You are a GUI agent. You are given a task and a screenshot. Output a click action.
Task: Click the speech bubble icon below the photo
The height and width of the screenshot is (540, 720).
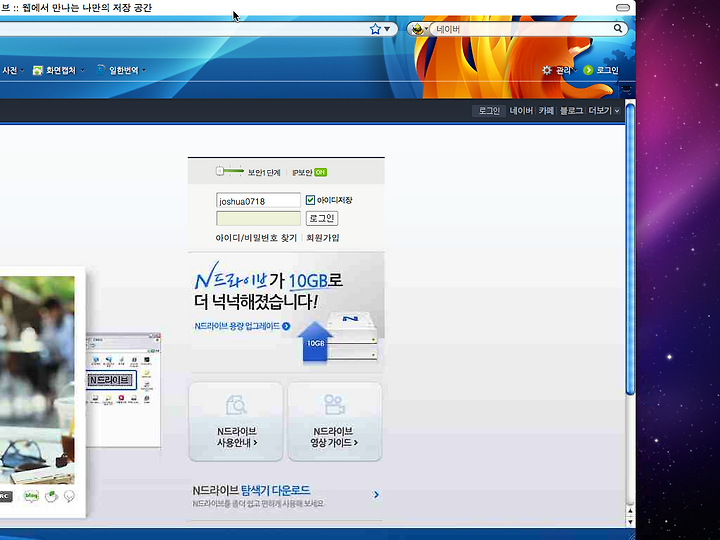(69, 496)
